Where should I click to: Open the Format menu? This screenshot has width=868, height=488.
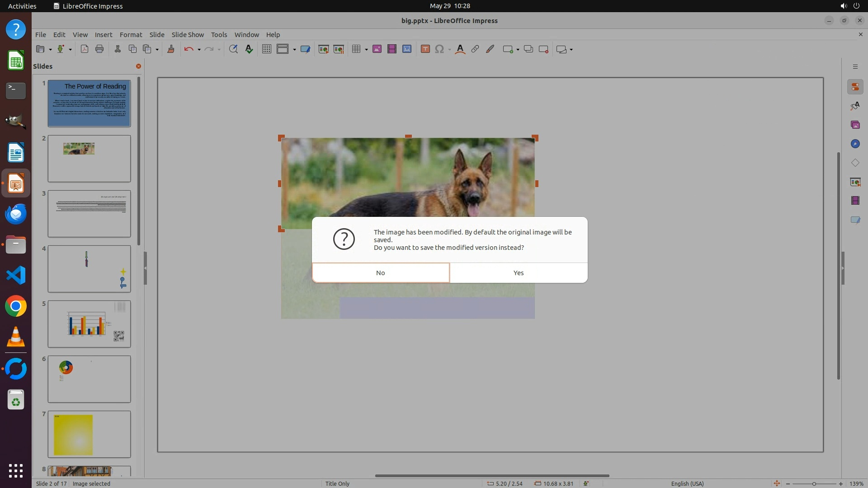tap(131, 34)
